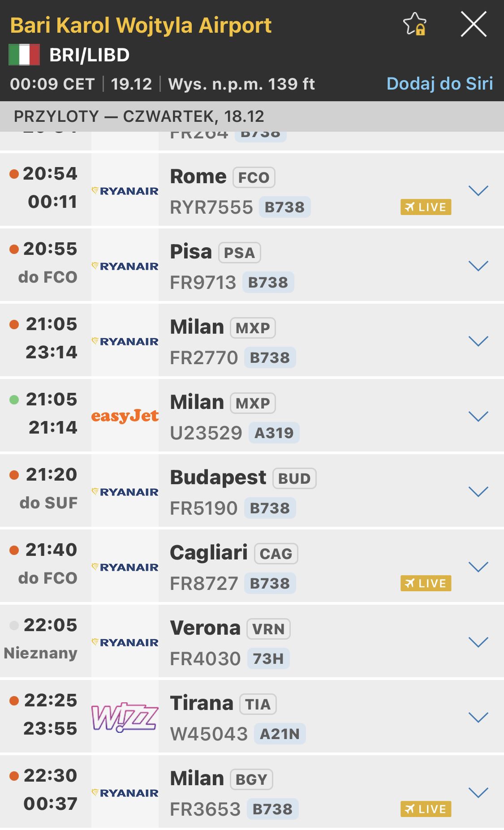The image size is (504, 830).
Task: Tap the Dodaj do Siri link
Action: pos(439,84)
